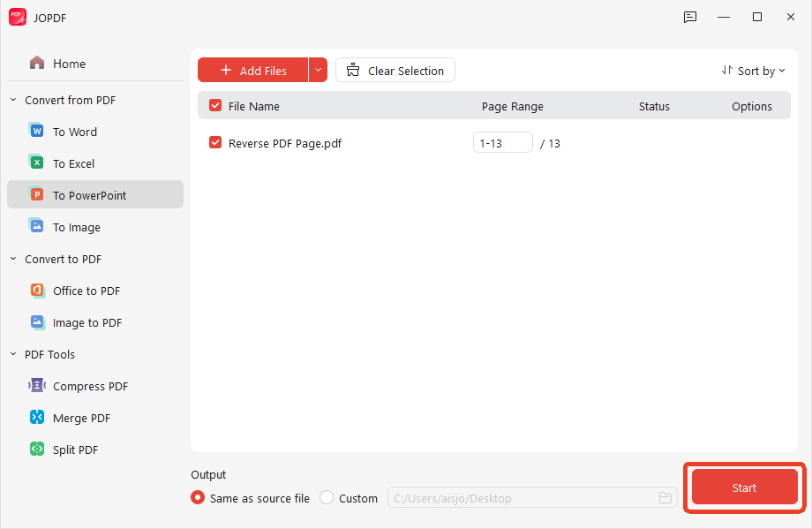Viewport: 812px width, 529px height.
Task: Minimize the JOPDF window
Action: click(724, 17)
